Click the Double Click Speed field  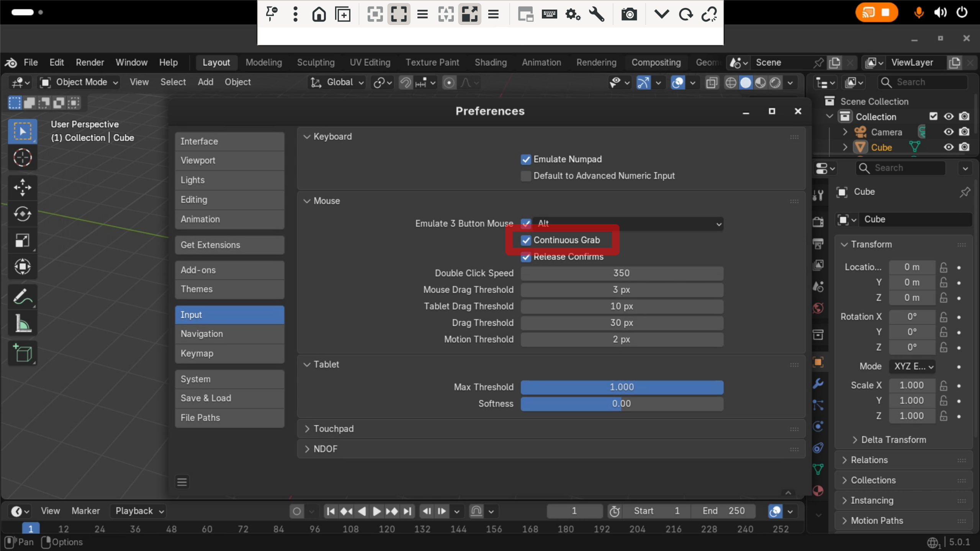coord(621,273)
